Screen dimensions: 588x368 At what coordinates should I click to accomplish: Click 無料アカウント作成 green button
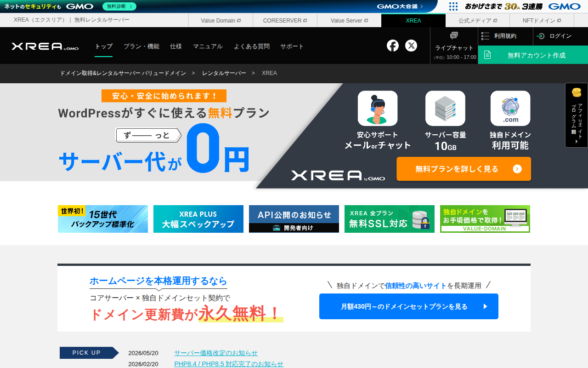coord(533,55)
